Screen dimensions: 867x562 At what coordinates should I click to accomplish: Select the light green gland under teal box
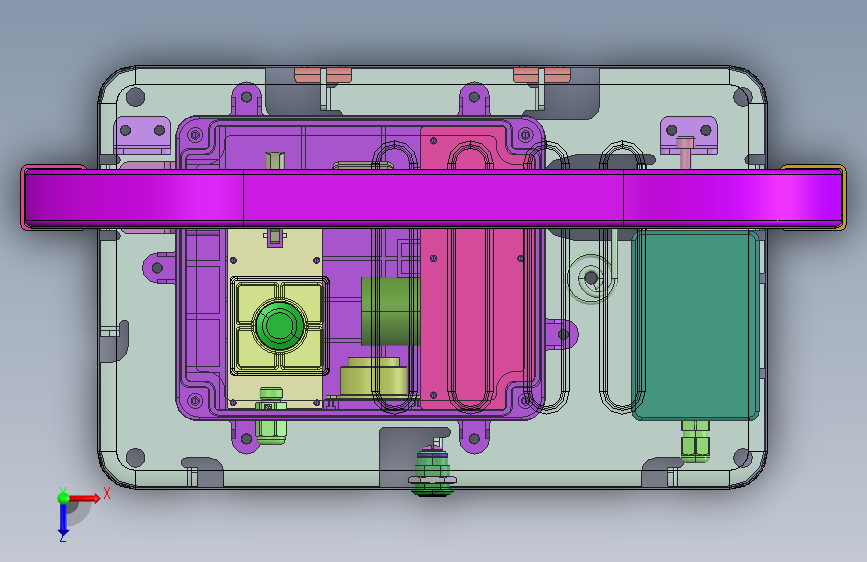[695, 440]
